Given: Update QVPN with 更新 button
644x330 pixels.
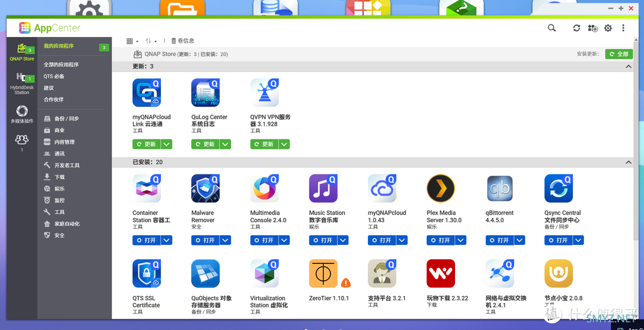Looking at the screenshot, I should tap(265, 144).
